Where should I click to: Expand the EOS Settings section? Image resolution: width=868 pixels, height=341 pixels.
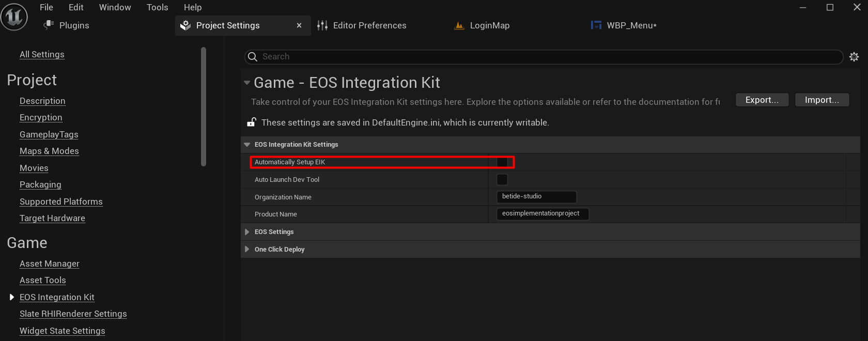pyautogui.click(x=247, y=232)
